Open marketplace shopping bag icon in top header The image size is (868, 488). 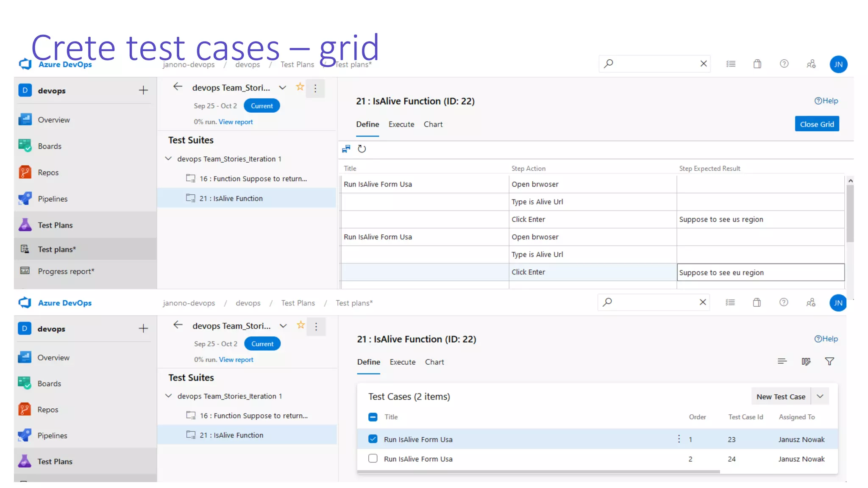pyautogui.click(x=757, y=64)
